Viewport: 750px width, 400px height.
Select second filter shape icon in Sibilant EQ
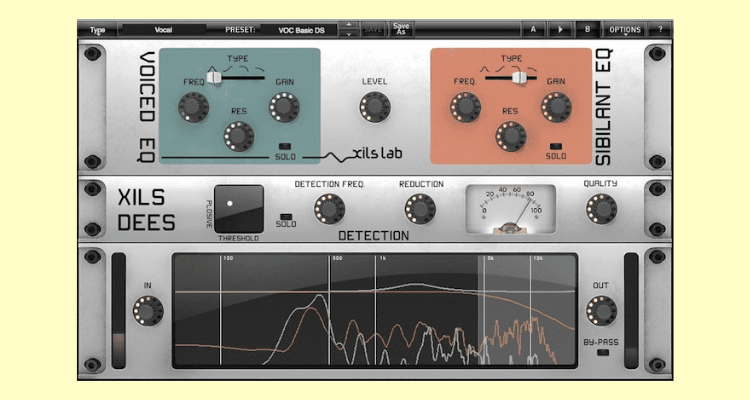pyautogui.click(x=500, y=69)
